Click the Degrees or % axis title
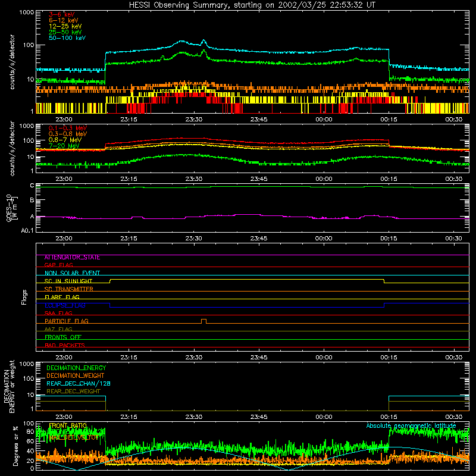 click(15, 446)
